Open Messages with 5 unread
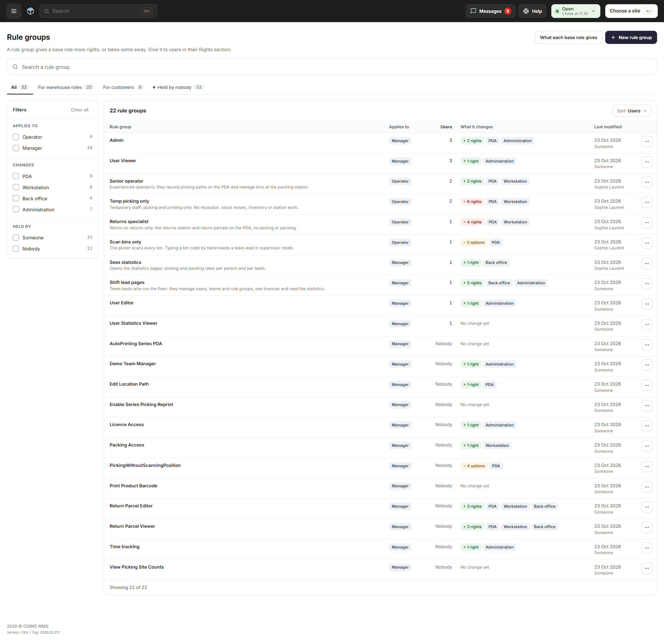This screenshot has height=644, width=664. [490, 11]
